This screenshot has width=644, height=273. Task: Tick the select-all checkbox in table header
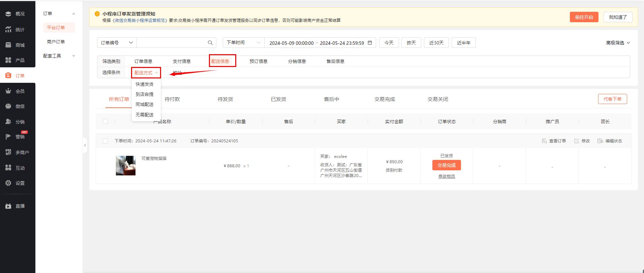point(105,122)
